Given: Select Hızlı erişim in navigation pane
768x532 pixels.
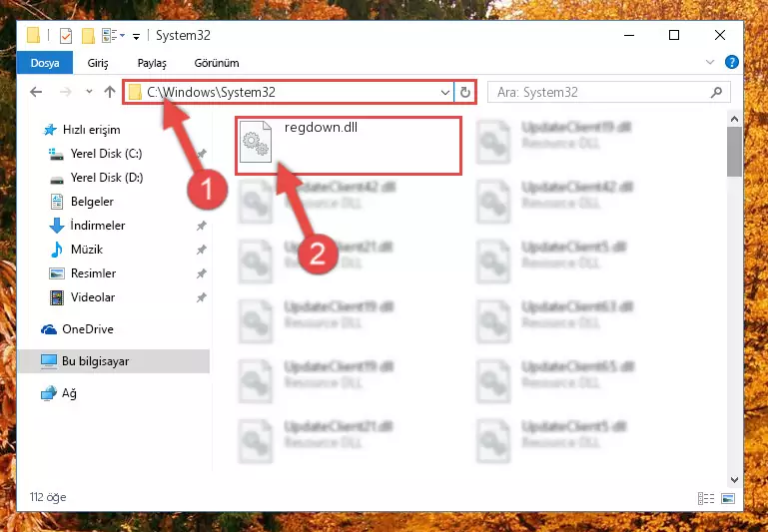Looking at the screenshot, I should point(92,130).
